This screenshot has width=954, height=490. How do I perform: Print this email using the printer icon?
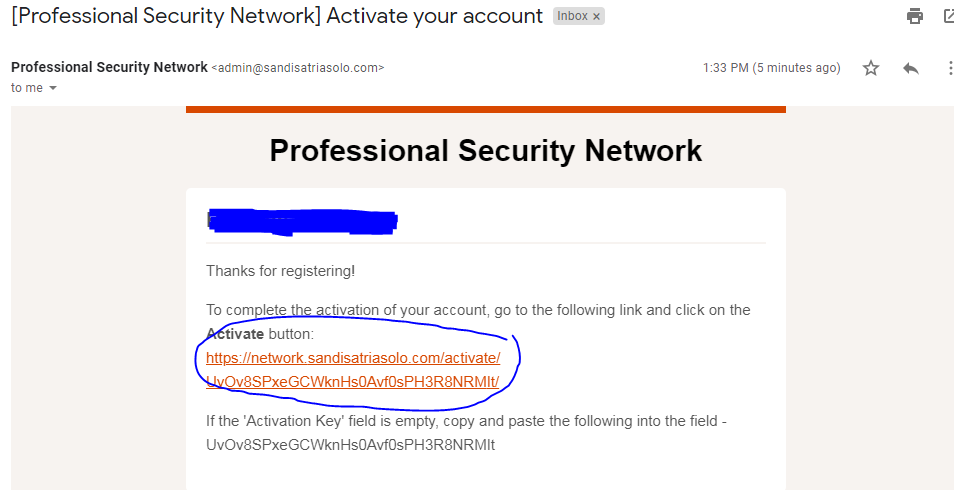tap(914, 16)
